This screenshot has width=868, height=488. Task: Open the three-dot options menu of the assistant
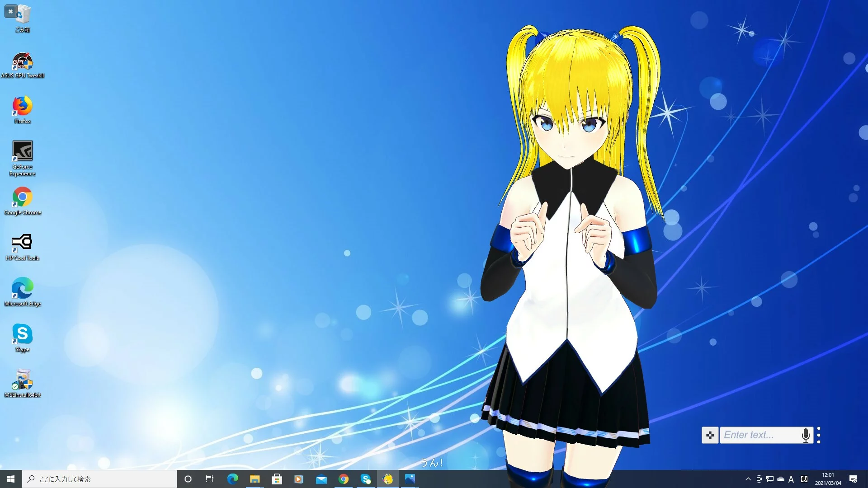pos(819,435)
